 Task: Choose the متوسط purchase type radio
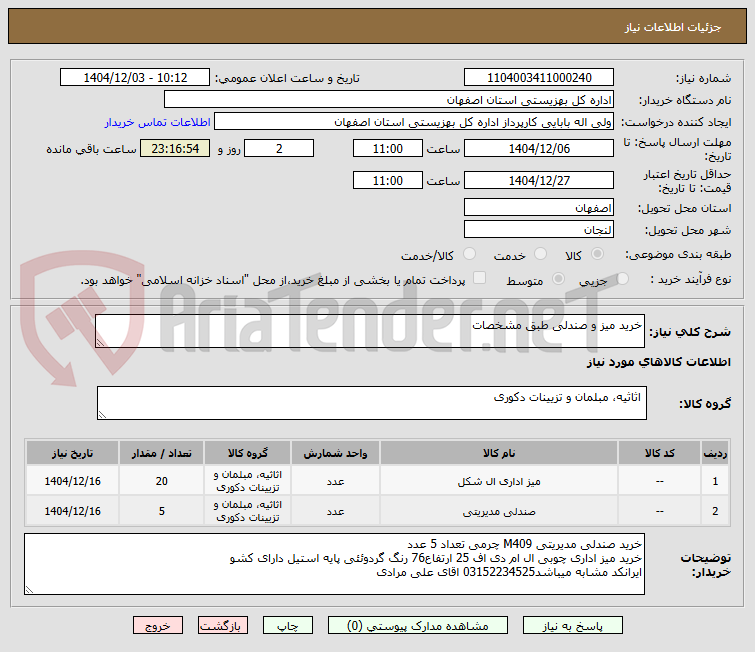tap(558, 278)
